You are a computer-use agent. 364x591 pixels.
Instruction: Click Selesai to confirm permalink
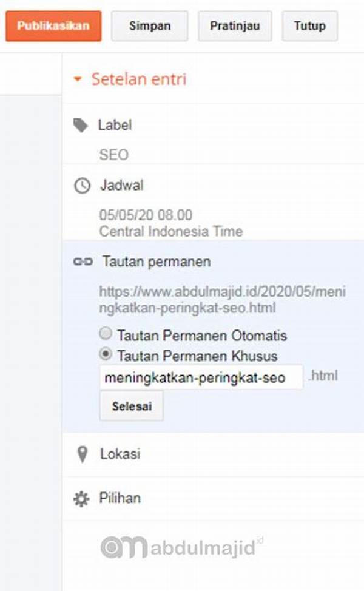pyautogui.click(x=132, y=406)
